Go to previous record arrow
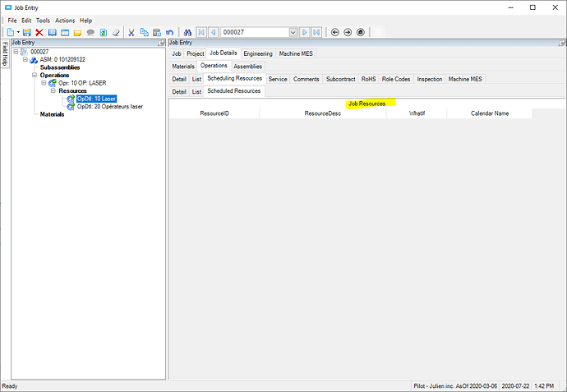567x392 pixels. tap(214, 32)
